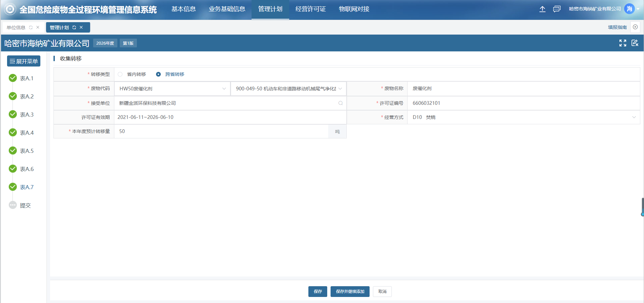The width and height of the screenshot is (644, 303).
Task: Open the 900-049-50 waste code dropdown
Action: 289,89
